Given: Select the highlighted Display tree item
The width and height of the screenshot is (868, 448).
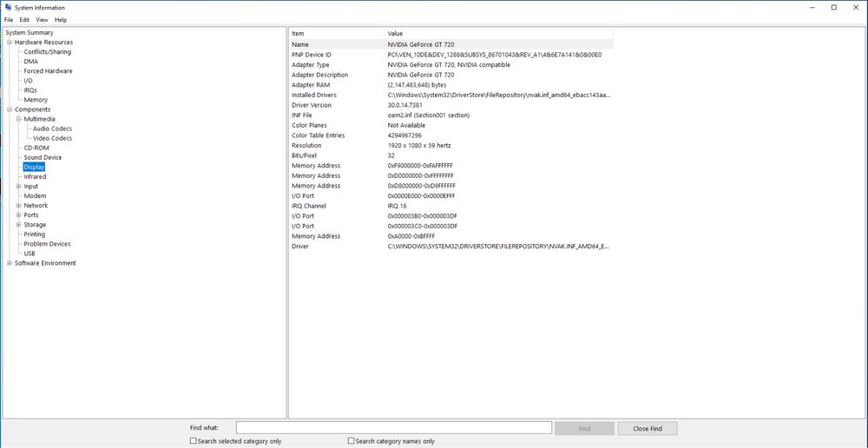Looking at the screenshot, I should pos(34,168).
